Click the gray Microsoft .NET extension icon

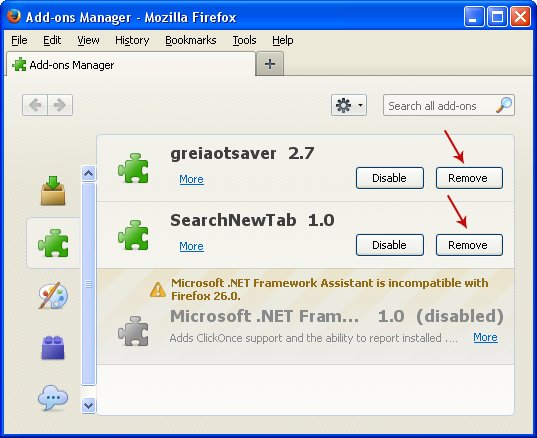(133, 331)
